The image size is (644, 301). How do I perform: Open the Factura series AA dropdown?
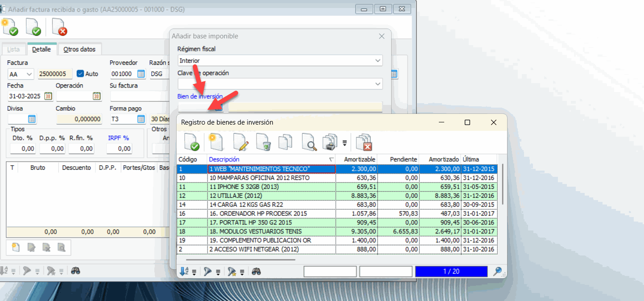[x=29, y=74]
